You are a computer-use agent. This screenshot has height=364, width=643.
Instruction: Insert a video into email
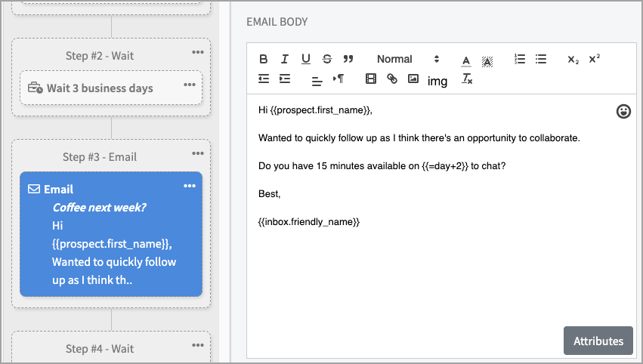coord(370,79)
